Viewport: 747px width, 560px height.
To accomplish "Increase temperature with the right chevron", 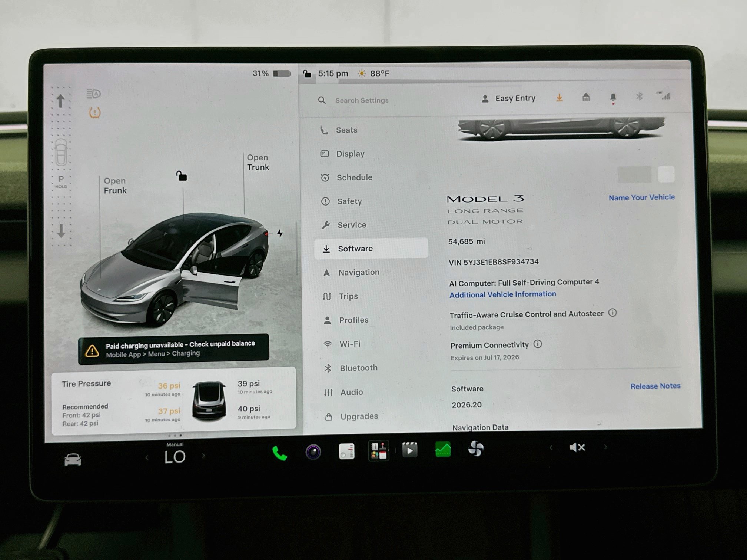I will 203,456.
